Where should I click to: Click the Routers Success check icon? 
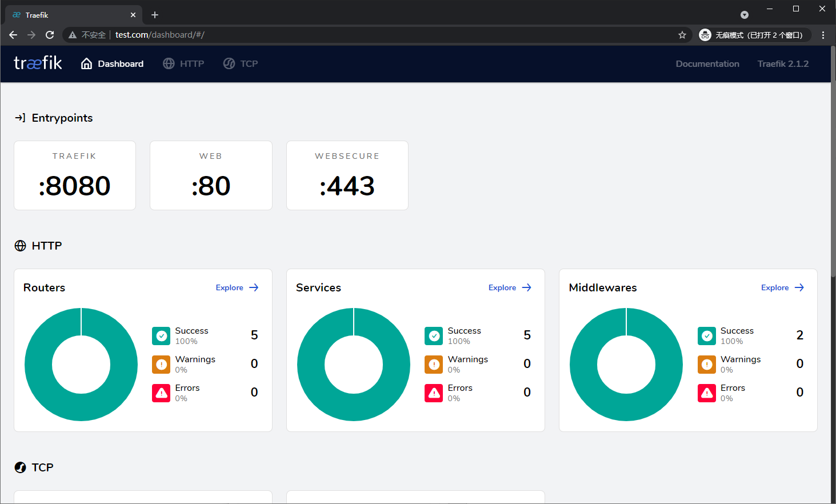[161, 336]
